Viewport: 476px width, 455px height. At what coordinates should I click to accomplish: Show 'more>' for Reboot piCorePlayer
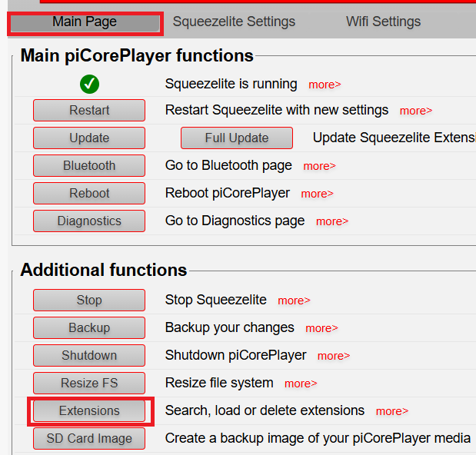[317, 194]
